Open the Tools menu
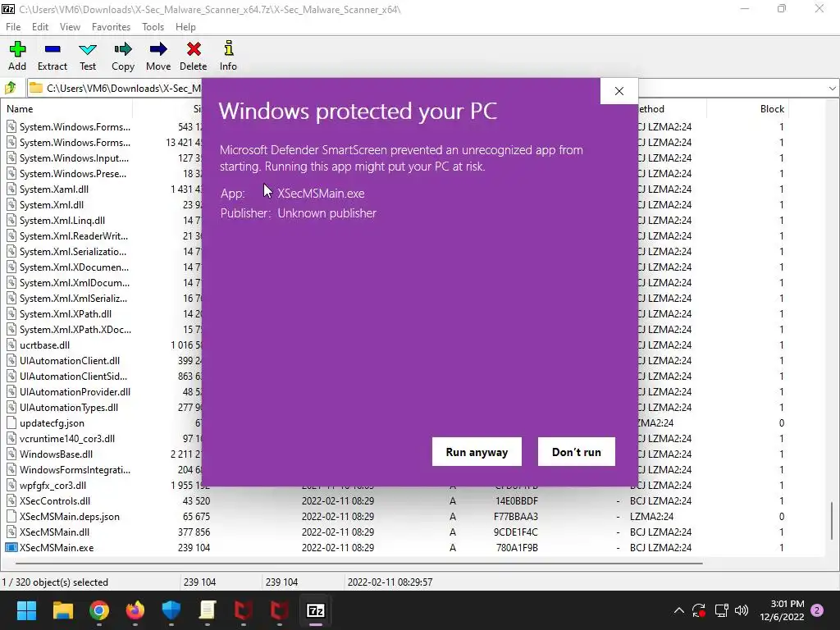This screenshot has width=840, height=630. pos(153,27)
